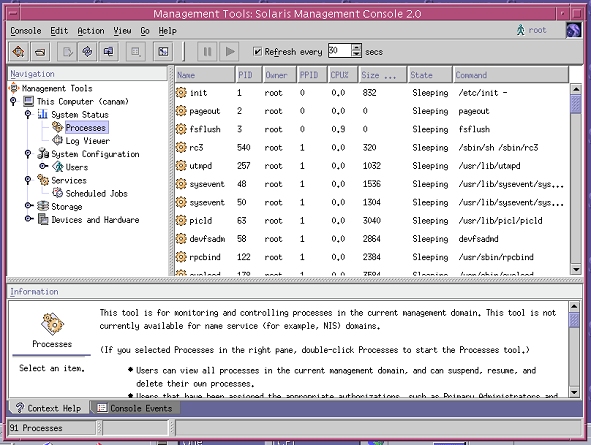Resume process with the play button
Viewport: 591px width, 445px height.
[x=229, y=51]
